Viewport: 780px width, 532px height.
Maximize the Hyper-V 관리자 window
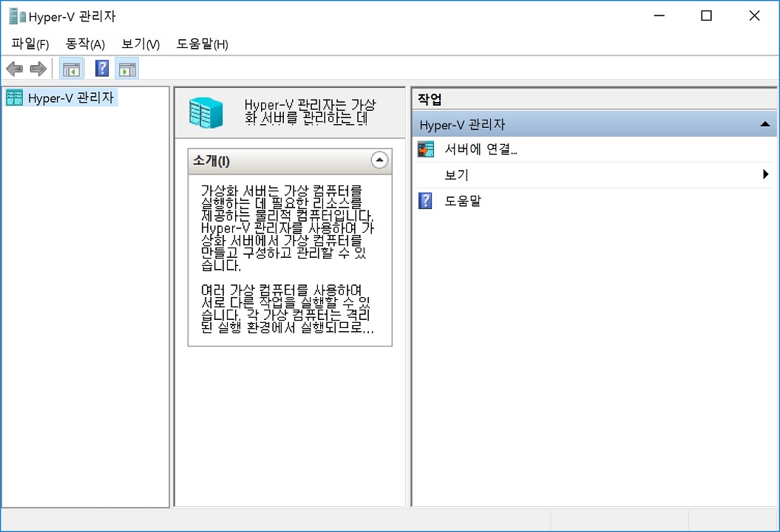point(706,16)
